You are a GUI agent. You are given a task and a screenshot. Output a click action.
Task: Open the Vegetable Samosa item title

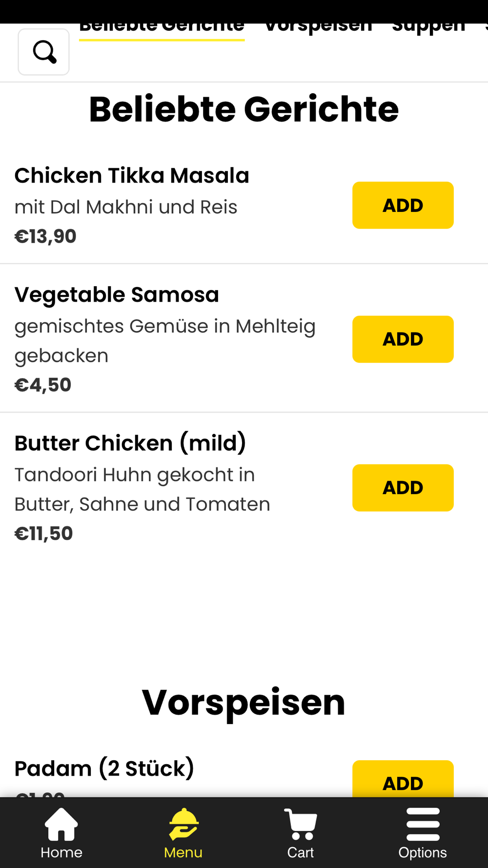[117, 295]
